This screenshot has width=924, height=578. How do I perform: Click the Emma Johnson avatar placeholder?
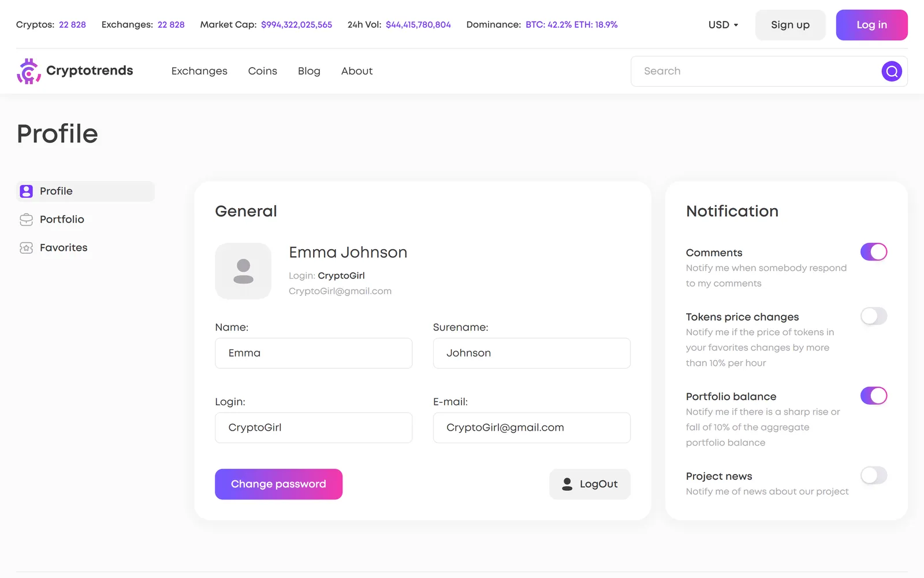[x=243, y=271]
